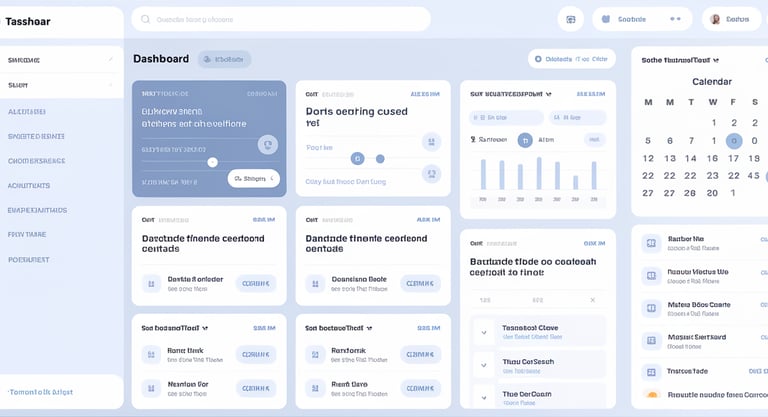This screenshot has height=417, width=768.
Task: Expand the The DerCoam row chevron
Action: coord(484,397)
